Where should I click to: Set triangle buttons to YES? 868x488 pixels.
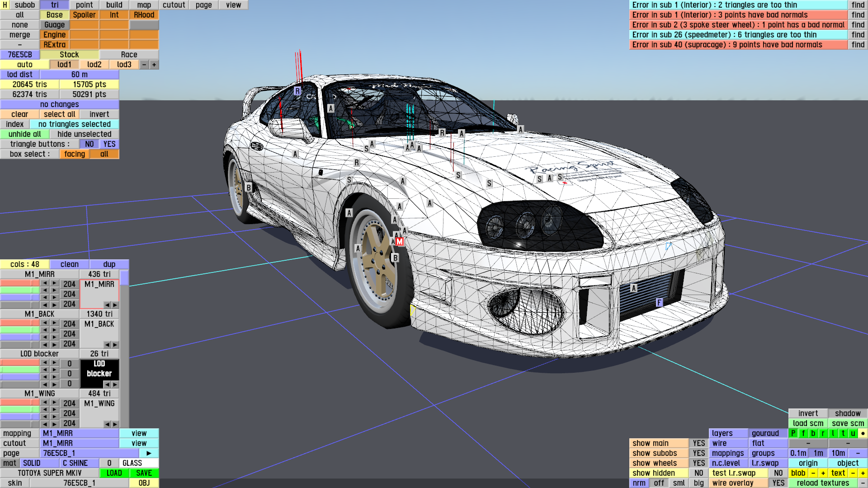[109, 144]
